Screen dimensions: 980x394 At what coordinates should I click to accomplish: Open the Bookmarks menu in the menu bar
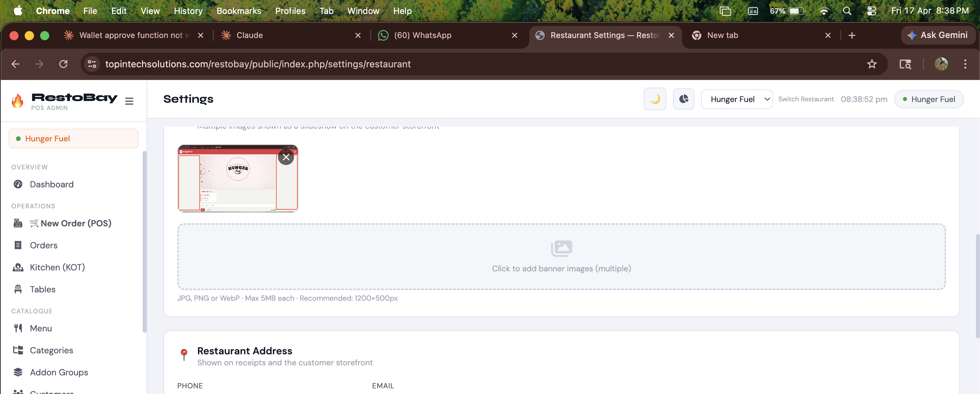[x=239, y=11]
